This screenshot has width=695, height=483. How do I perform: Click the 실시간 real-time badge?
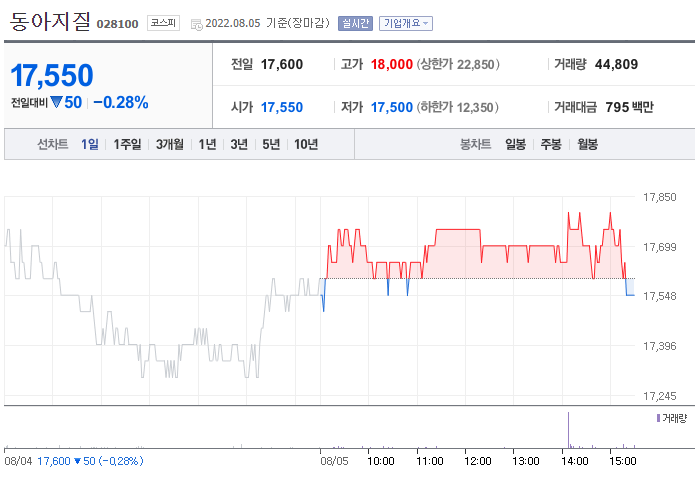tap(355, 23)
